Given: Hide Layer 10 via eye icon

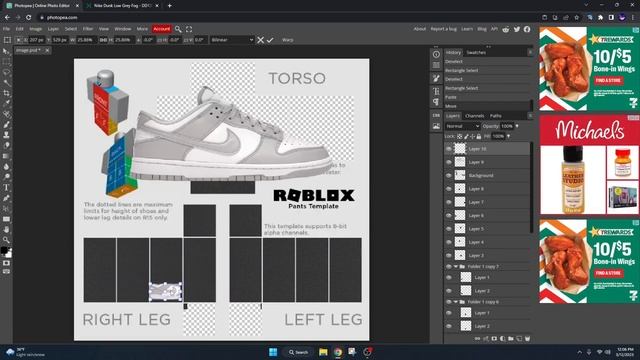Looking at the screenshot, I should click(449, 149).
